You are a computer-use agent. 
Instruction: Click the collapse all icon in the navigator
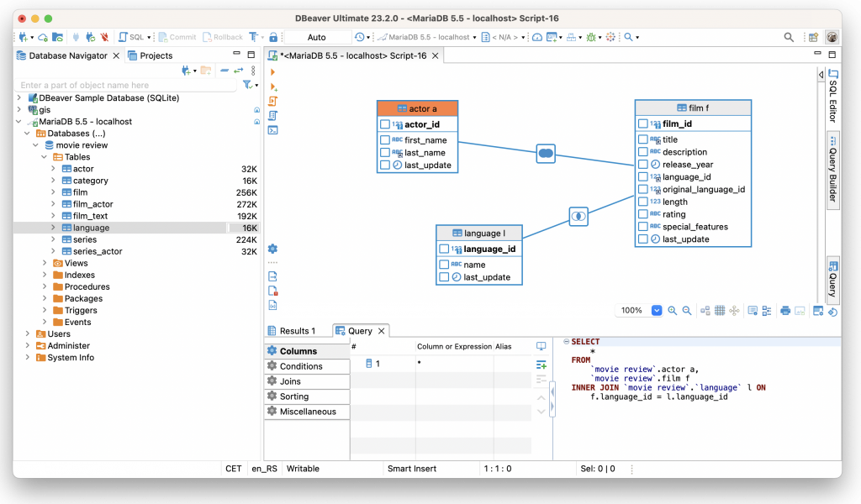coord(224,71)
